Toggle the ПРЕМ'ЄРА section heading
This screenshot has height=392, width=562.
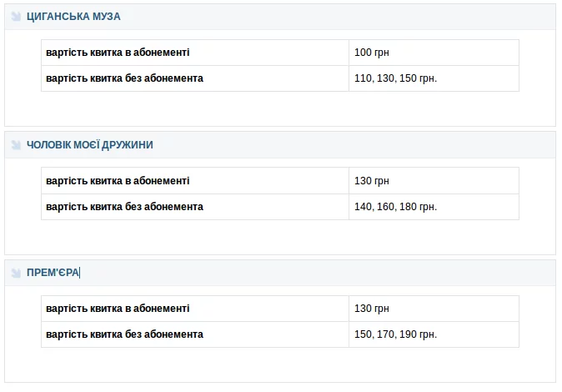tap(53, 273)
